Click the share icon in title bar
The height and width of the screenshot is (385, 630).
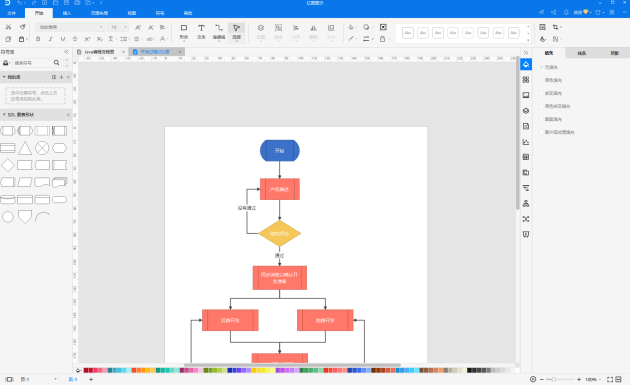tap(553, 12)
